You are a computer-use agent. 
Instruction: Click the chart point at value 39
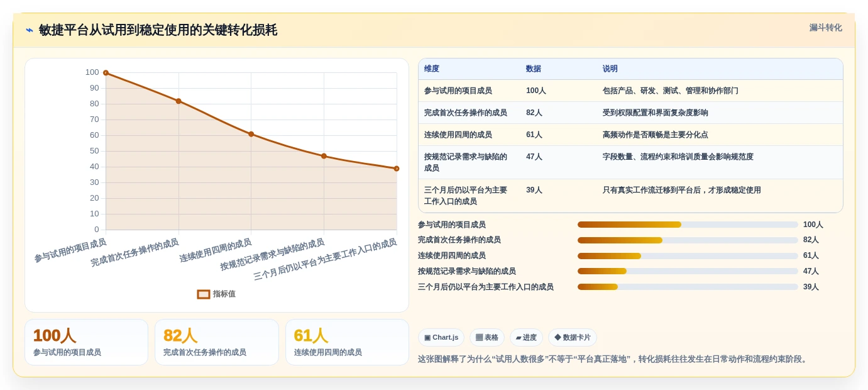pos(397,169)
